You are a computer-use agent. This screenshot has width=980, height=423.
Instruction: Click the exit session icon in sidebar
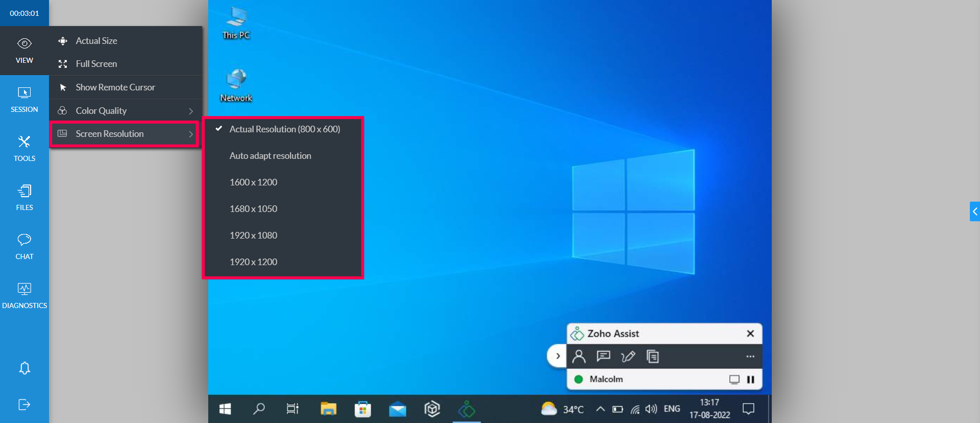[24, 405]
